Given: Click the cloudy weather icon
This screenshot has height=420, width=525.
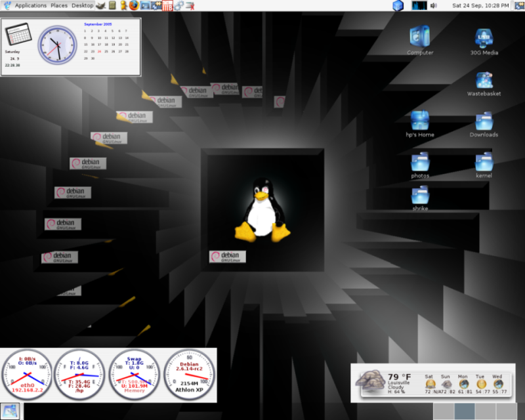Looking at the screenshot, I should click(369, 382).
